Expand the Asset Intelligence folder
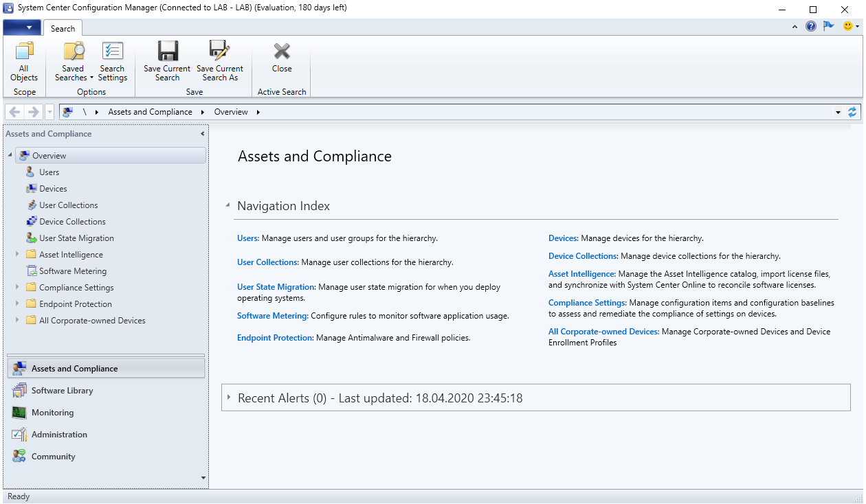This screenshot has height=504, width=866. click(19, 255)
